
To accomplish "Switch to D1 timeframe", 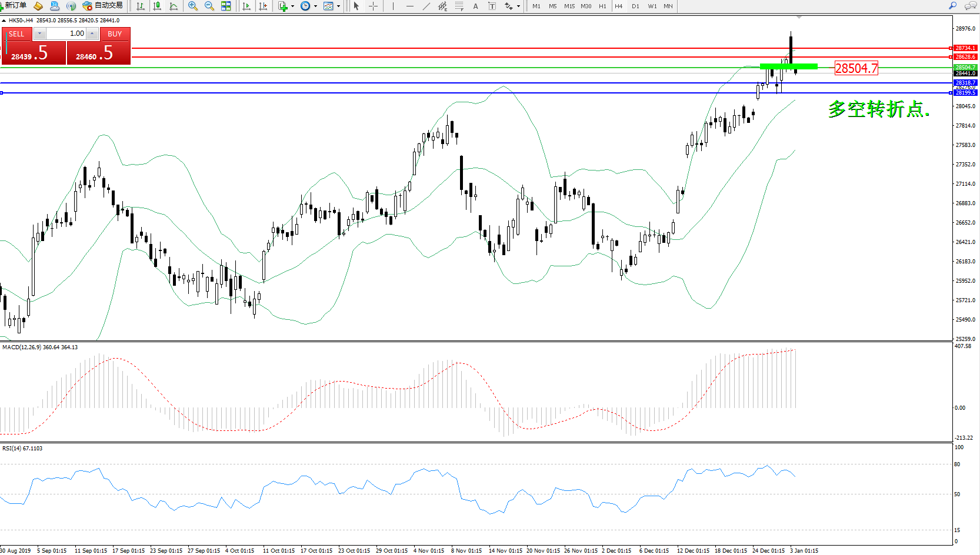I will [635, 6].
